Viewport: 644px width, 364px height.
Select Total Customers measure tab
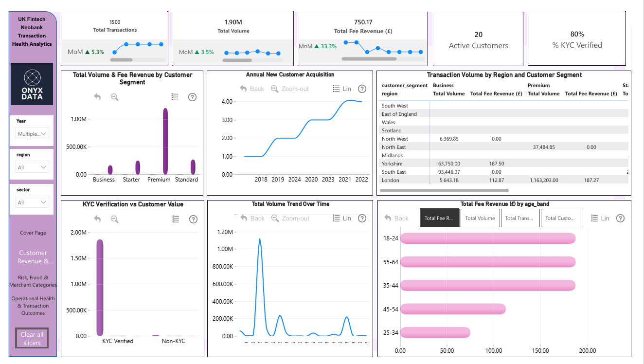[560, 218]
